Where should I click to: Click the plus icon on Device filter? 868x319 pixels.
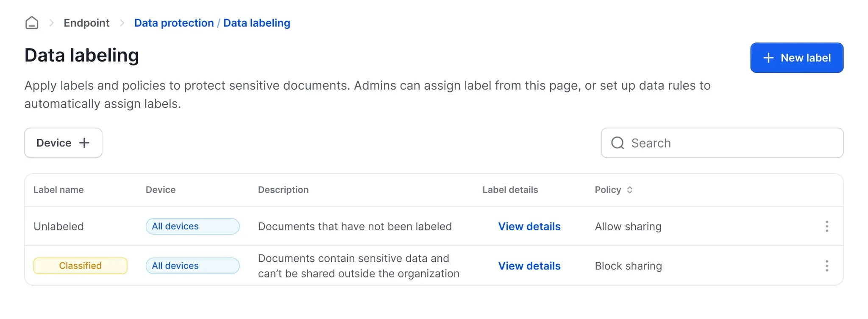click(x=84, y=143)
